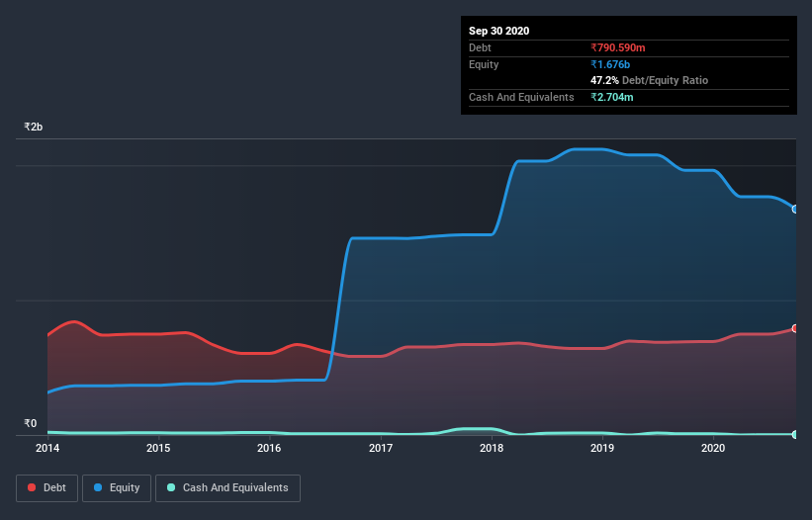Click the ₹790.590m debt value
812x520 pixels.
click(x=618, y=47)
